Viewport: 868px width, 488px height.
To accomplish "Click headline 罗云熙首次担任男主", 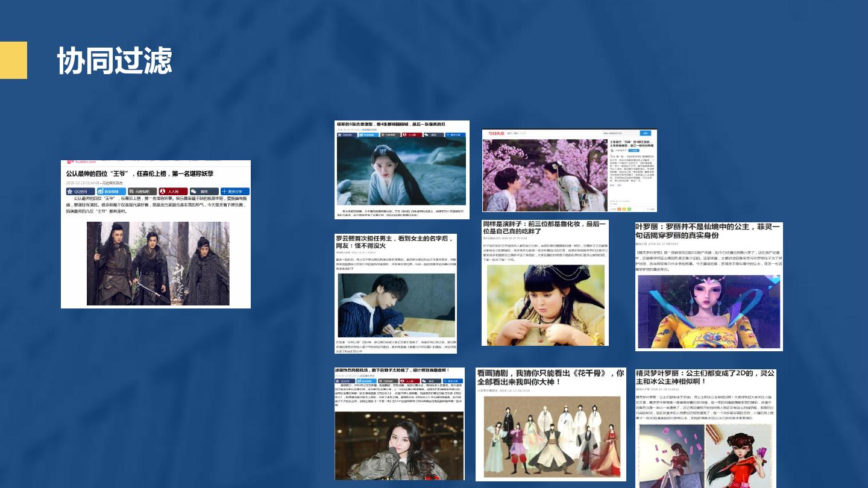I will [394, 242].
